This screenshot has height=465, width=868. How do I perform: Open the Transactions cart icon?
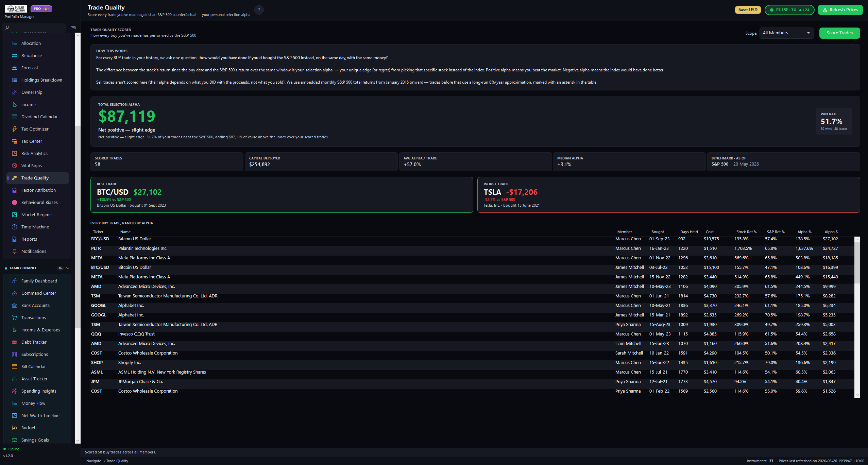[14, 317]
